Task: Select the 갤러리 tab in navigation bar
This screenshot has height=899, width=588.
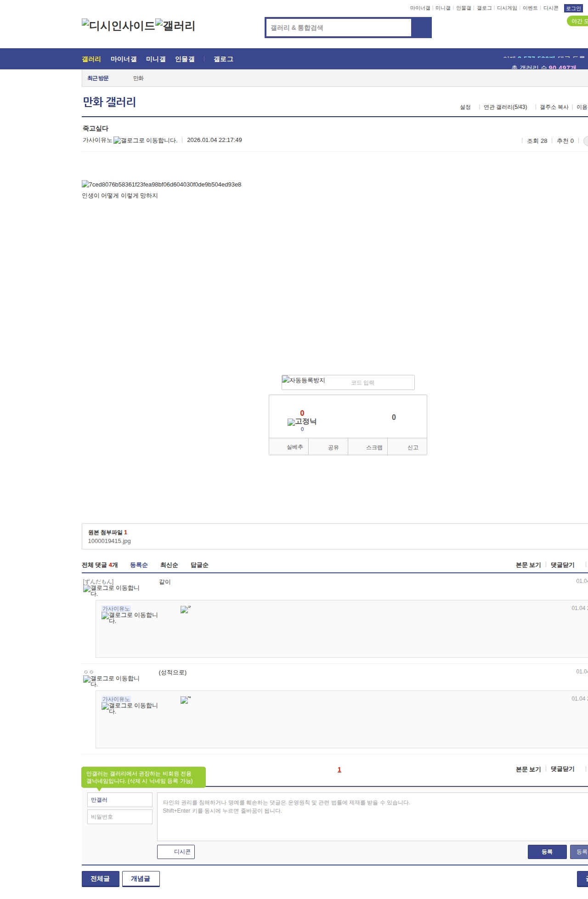Action: tap(91, 59)
